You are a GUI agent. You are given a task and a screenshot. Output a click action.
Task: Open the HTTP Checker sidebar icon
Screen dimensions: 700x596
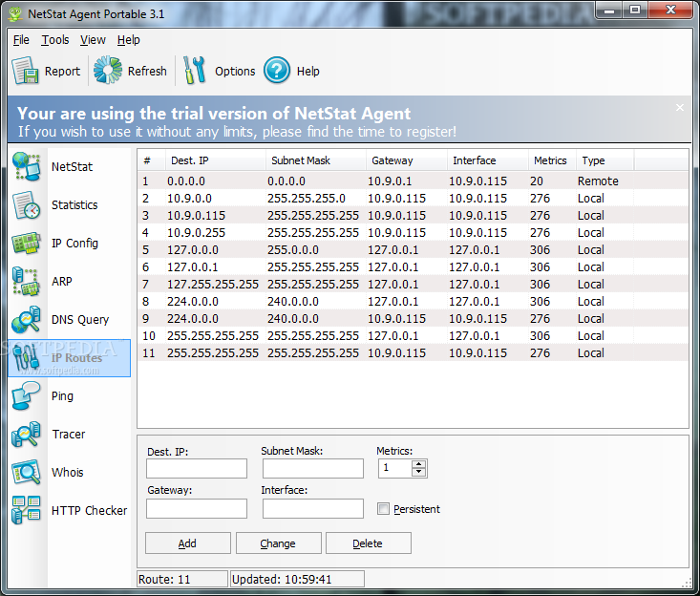click(x=27, y=510)
